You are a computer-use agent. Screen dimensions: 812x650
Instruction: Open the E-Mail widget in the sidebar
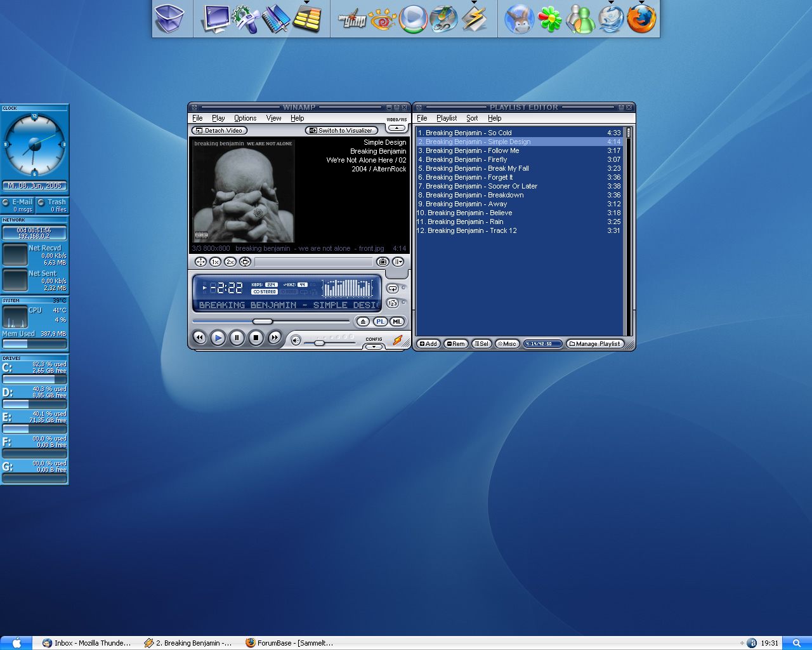18,205
